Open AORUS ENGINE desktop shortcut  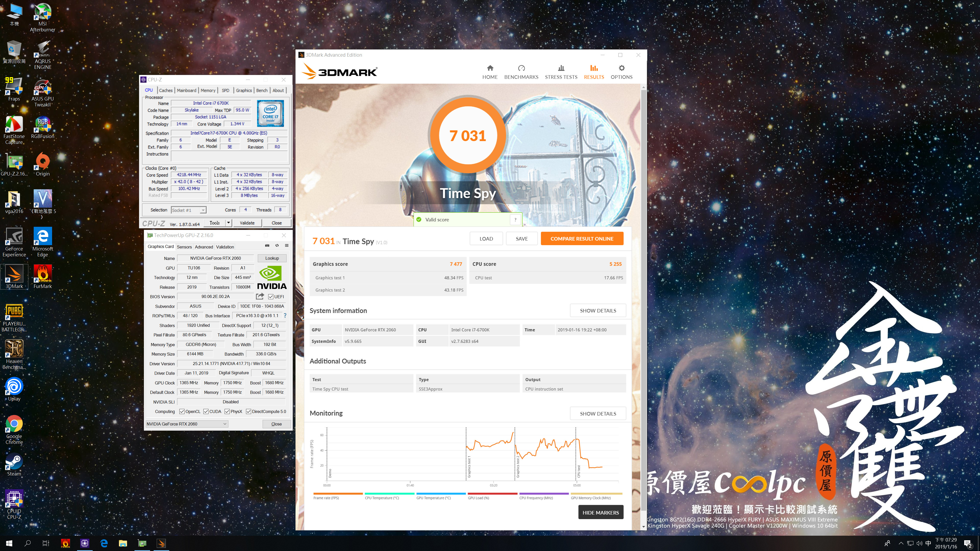coord(43,55)
